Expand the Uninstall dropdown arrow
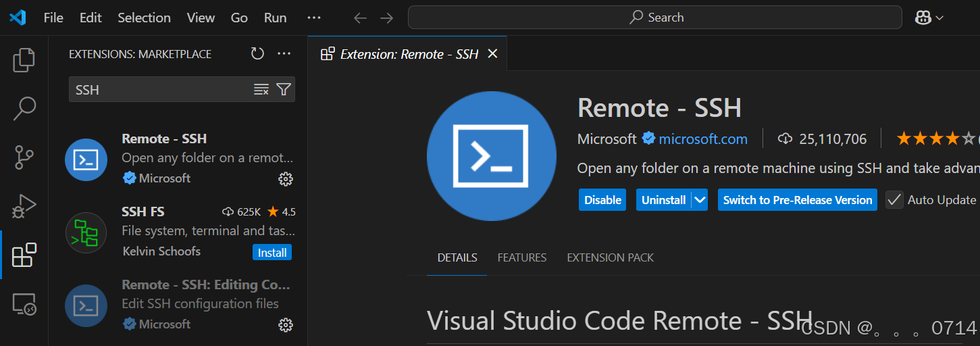 700,200
